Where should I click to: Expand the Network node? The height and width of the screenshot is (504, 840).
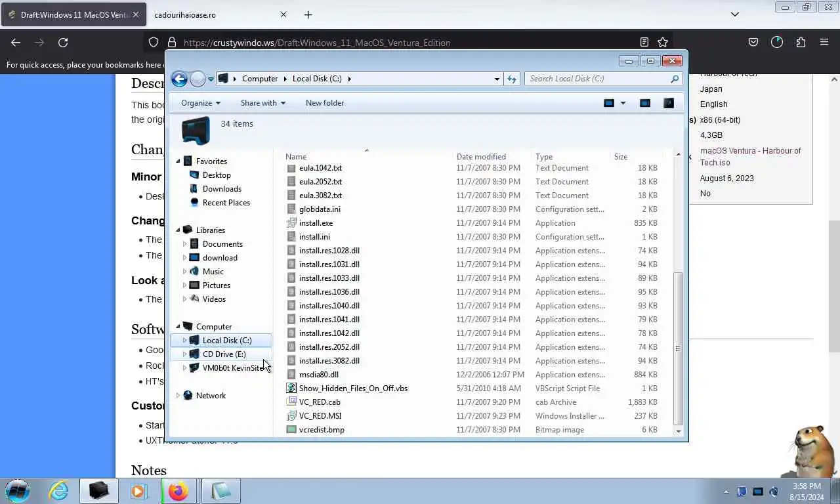pyautogui.click(x=178, y=396)
